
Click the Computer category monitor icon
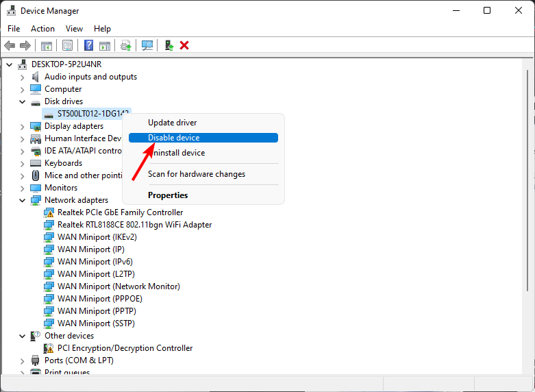pyautogui.click(x=36, y=89)
